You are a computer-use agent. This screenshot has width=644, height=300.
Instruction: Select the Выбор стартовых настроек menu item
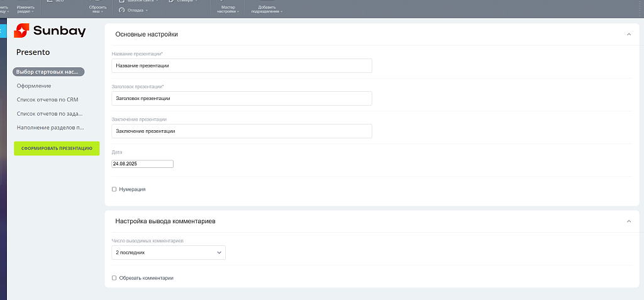(48, 72)
